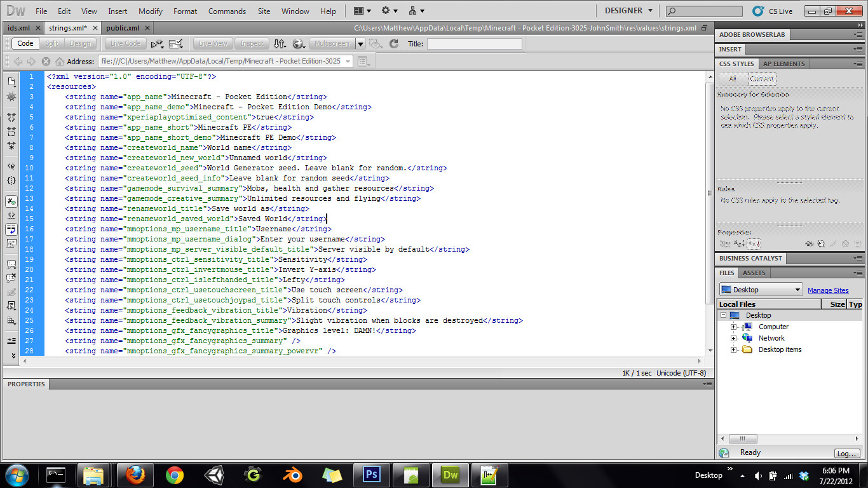
Task: Open the Multiscreen dropdown arrow
Action: click(x=360, y=44)
